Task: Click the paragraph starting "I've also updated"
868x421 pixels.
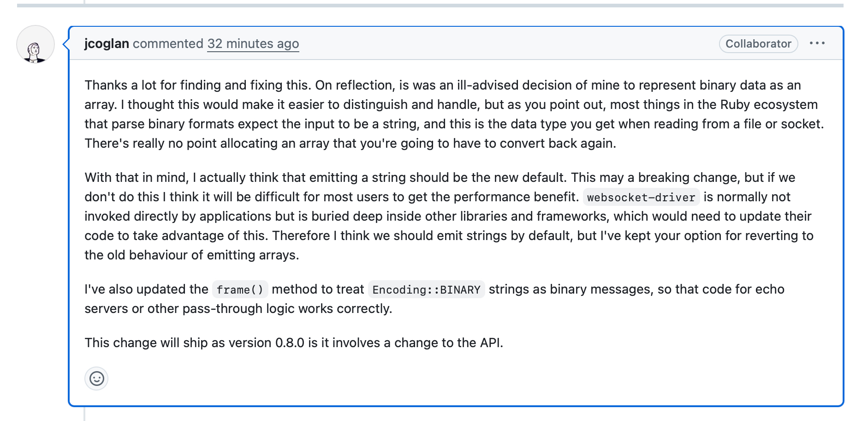Action: (x=434, y=299)
